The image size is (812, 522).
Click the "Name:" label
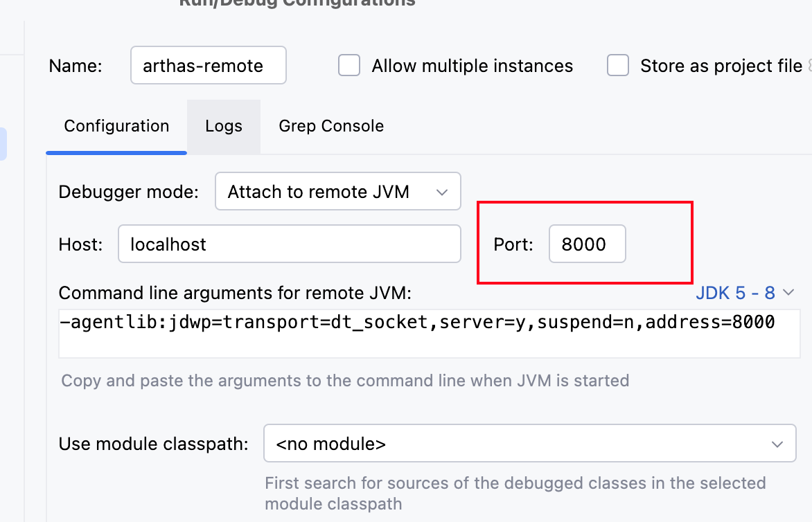point(76,66)
